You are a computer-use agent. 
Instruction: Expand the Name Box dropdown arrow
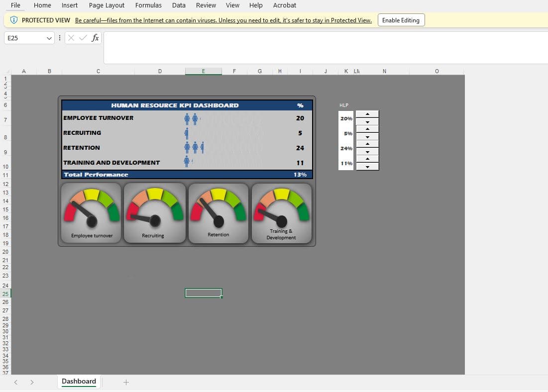tap(49, 38)
